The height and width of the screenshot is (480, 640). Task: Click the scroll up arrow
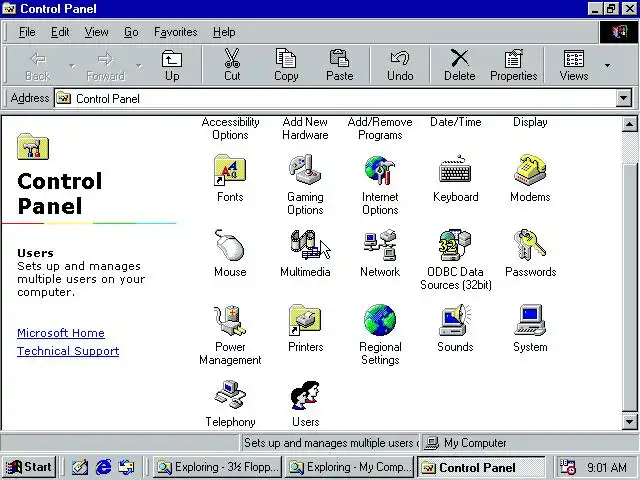(629, 124)
